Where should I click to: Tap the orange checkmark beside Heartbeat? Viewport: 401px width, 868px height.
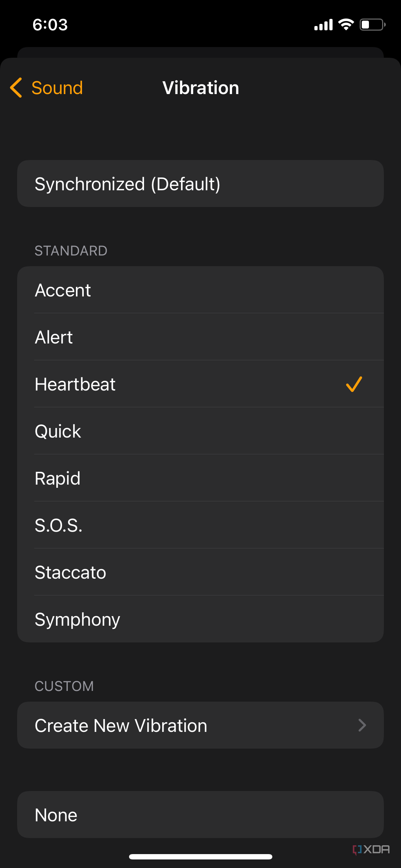[354, 384]
